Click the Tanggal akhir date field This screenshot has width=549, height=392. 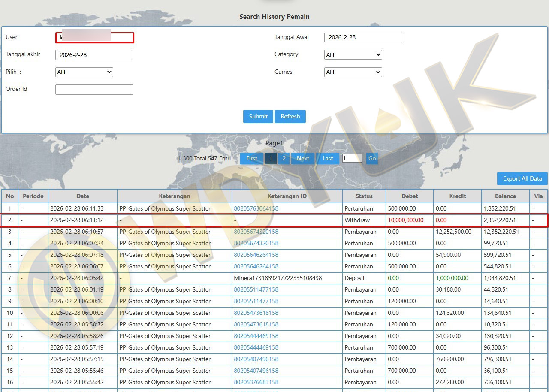click(94, 55)
